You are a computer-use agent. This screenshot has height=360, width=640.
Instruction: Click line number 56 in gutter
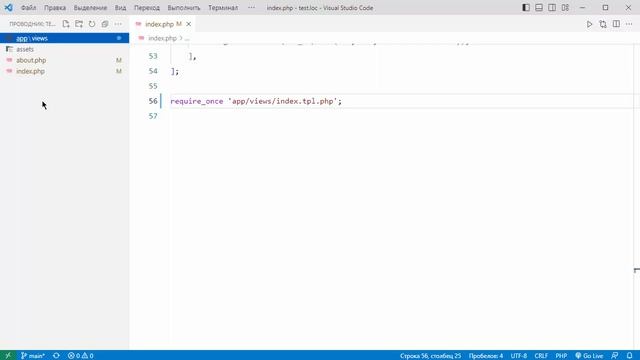click(153, 101)
